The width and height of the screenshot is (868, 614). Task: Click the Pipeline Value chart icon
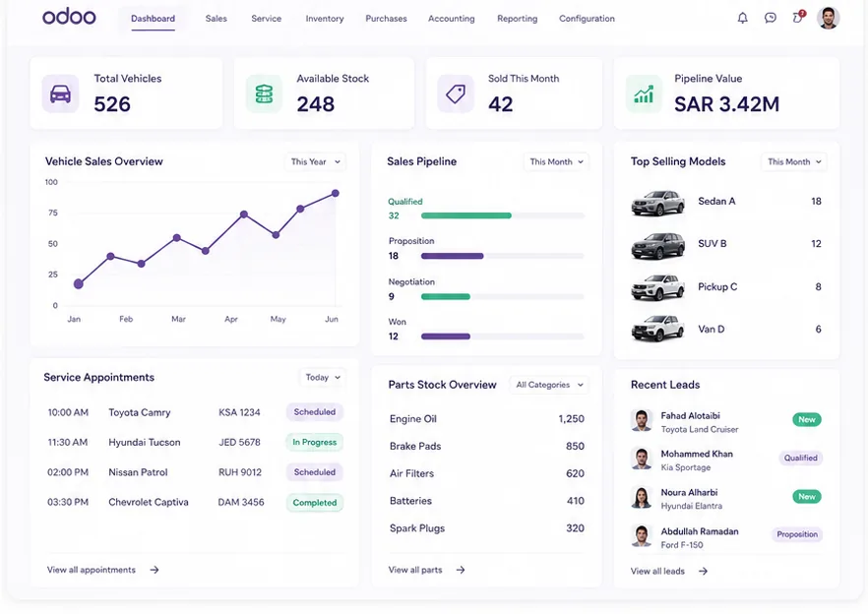[644, 93]
